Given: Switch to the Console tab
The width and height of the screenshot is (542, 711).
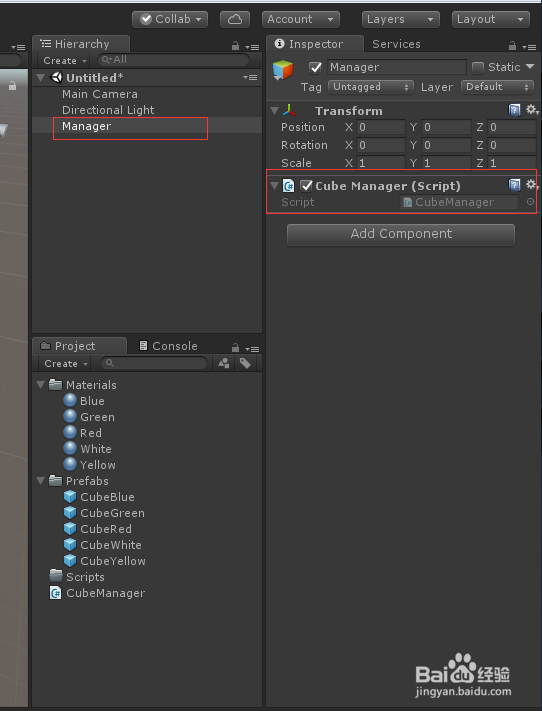Looking at the screenshot, I should pyautogui.click(x=169, y=346).
